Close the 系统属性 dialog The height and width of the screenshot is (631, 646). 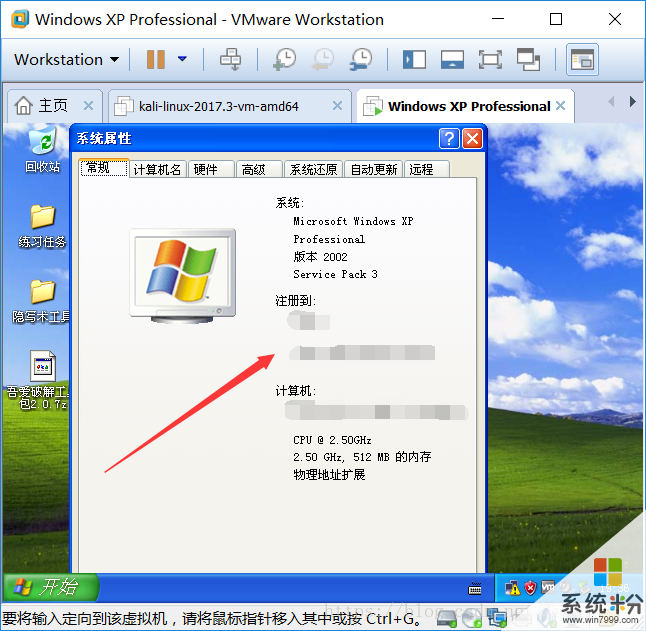coord(473,138)
